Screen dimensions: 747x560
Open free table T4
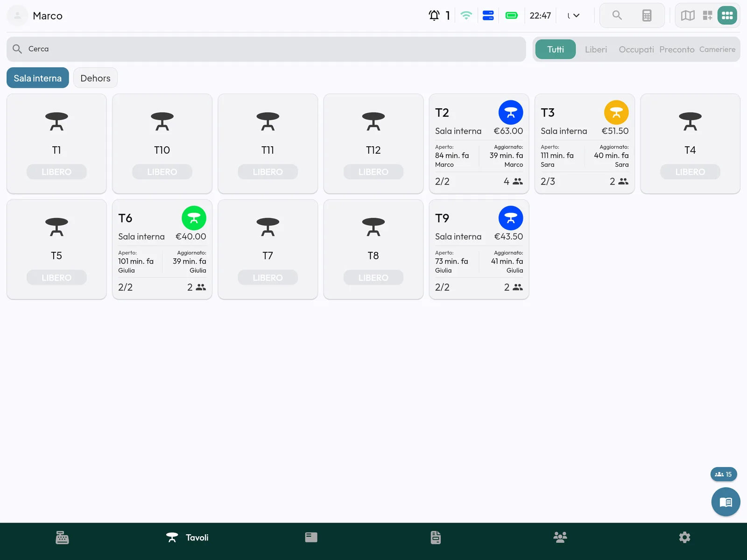690,144
